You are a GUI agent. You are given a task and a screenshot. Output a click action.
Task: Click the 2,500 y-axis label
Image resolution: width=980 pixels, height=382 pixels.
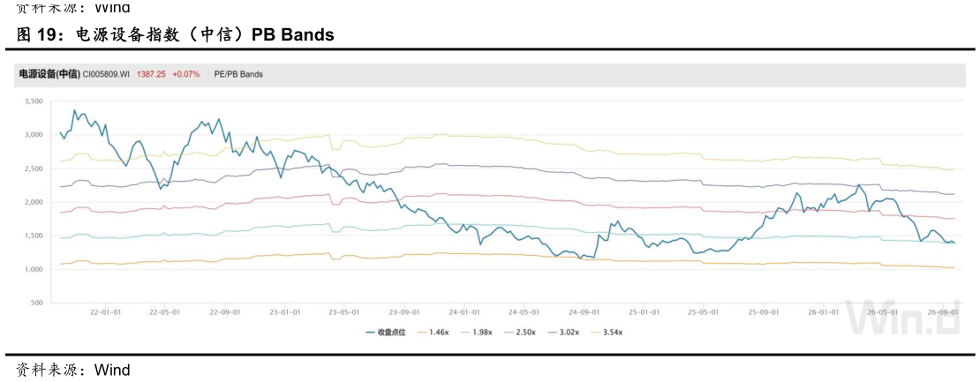(x=33, y=169)
